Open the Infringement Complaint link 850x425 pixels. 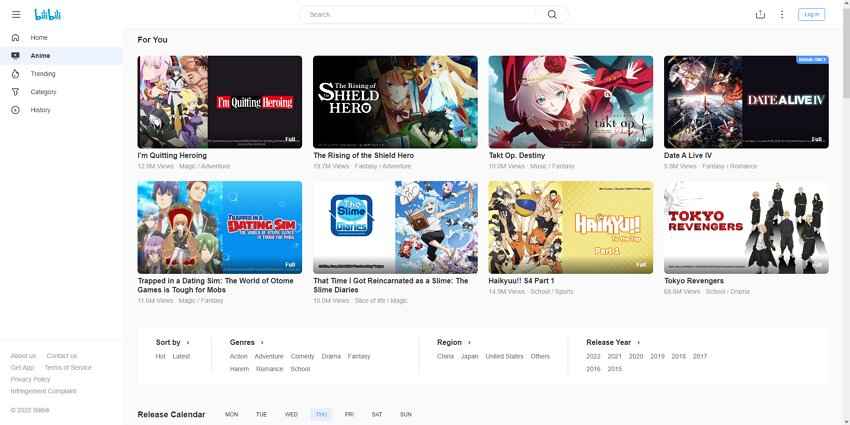tap(43, 391)
